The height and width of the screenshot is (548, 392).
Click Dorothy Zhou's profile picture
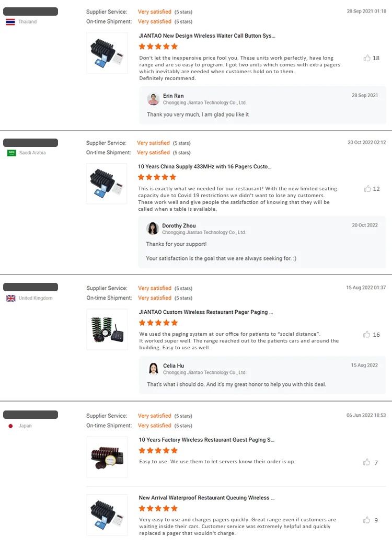pos(153,229)
